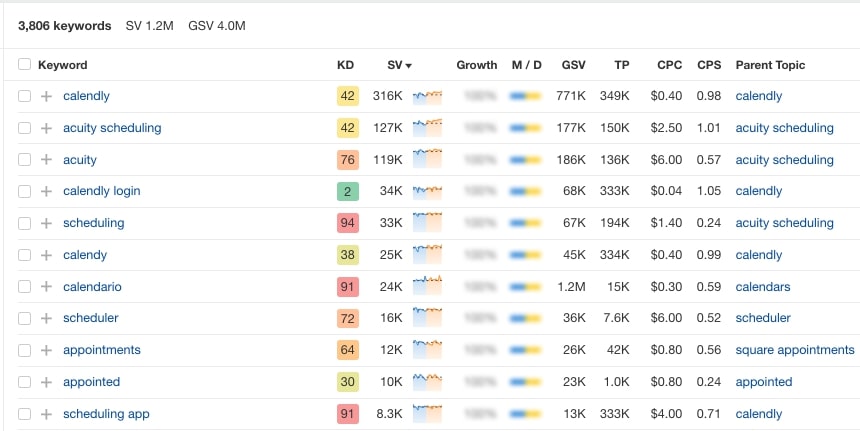Open the calendy keyword link

[85, 255]
